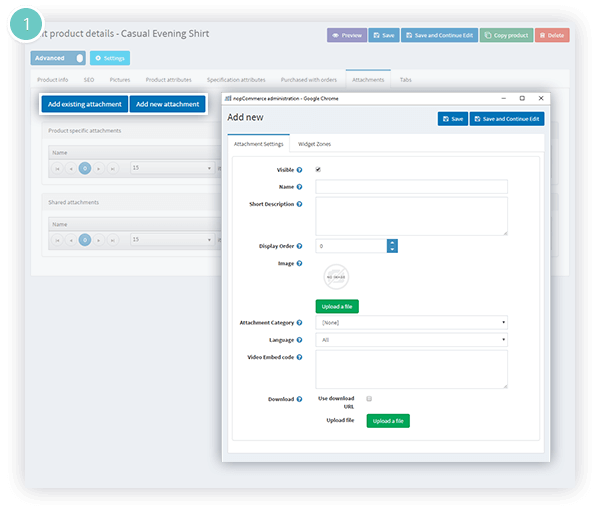Open page size dropdown in Shared attachments

172,240
